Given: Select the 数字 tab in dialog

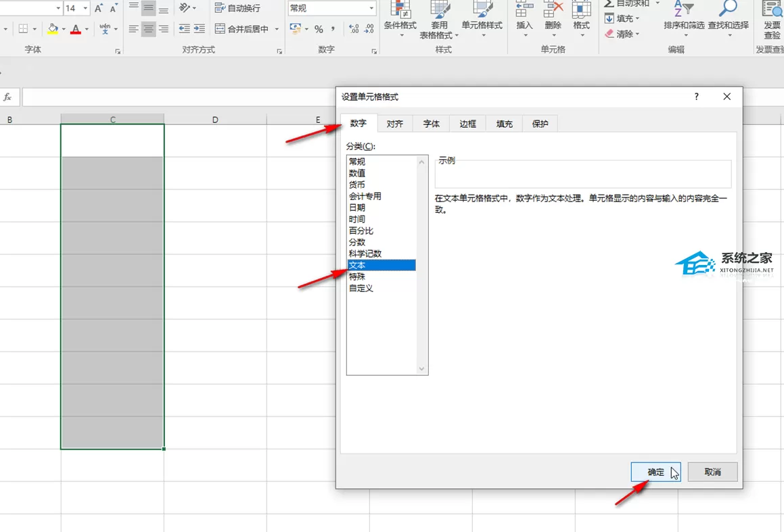Looking at the screenshot, I should pos(359,123).
